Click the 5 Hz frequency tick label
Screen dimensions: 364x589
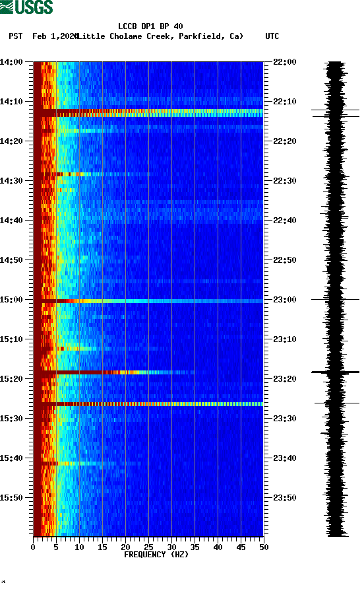(x=56, y=547)
